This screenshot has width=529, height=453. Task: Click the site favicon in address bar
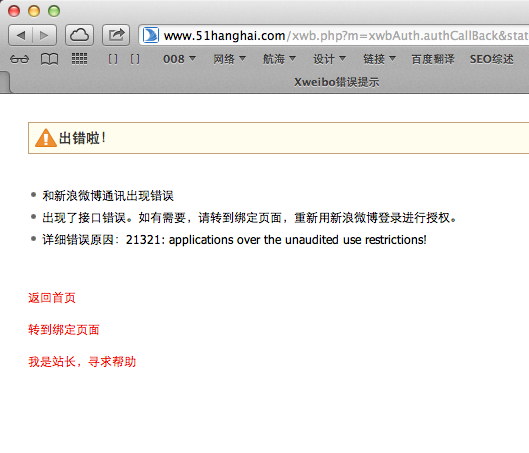pyautogui.click(x=150, y=35)
